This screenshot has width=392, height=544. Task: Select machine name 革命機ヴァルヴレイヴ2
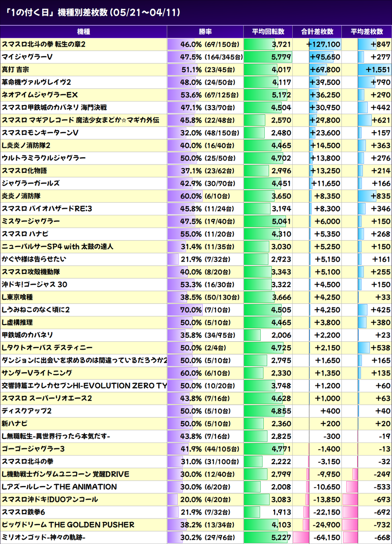point(36,83)
